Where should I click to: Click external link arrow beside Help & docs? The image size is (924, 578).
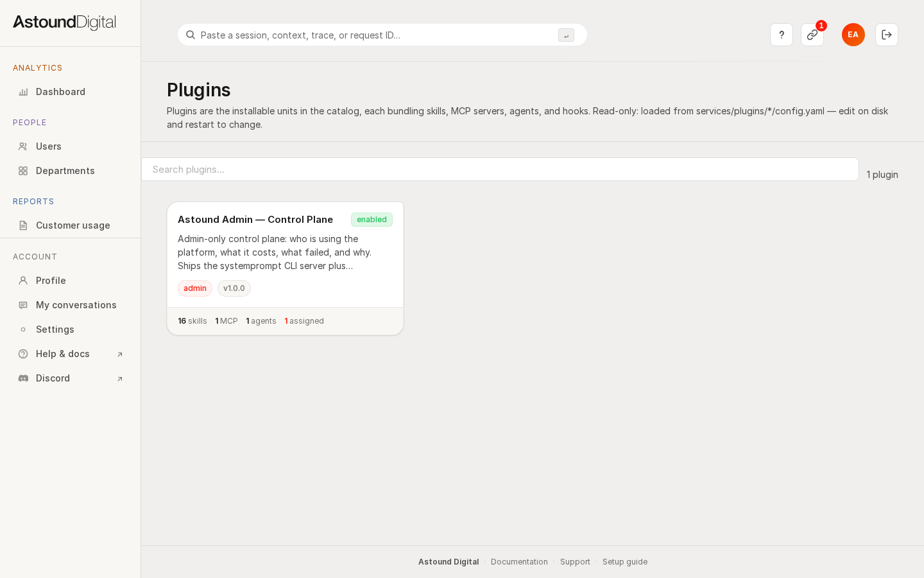pyautogui.click(x=119, y=355)
